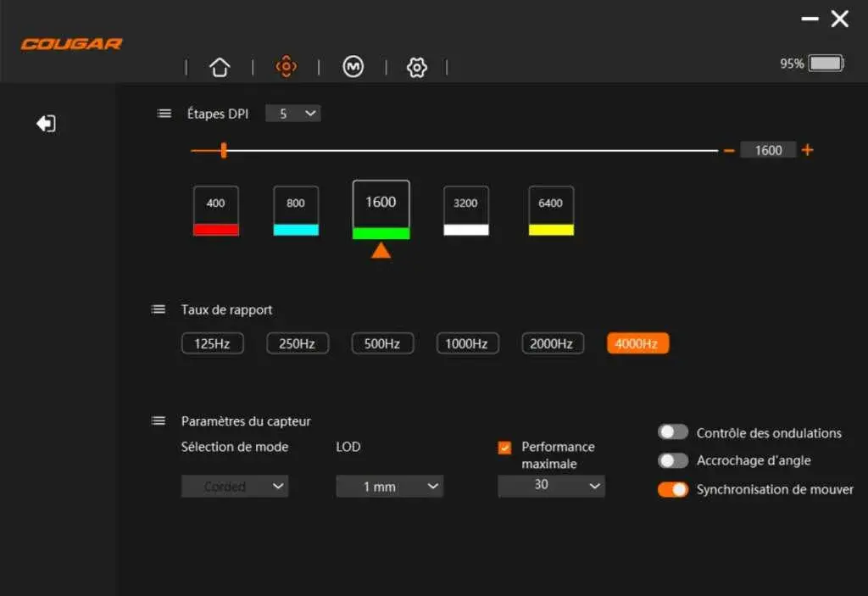Click the list icon near Paramètres du capteur
This screenshot has width=868, height=596.
(158, 420)
